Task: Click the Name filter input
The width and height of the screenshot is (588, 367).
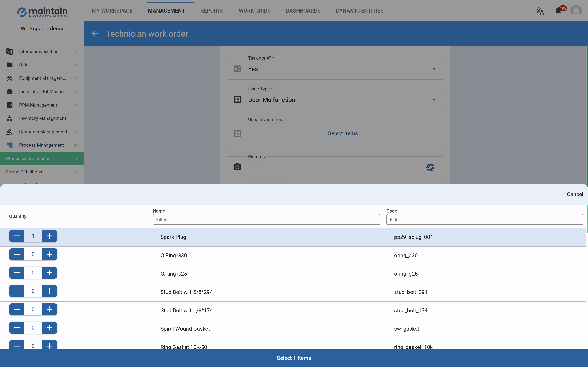Action: (266, 219)
